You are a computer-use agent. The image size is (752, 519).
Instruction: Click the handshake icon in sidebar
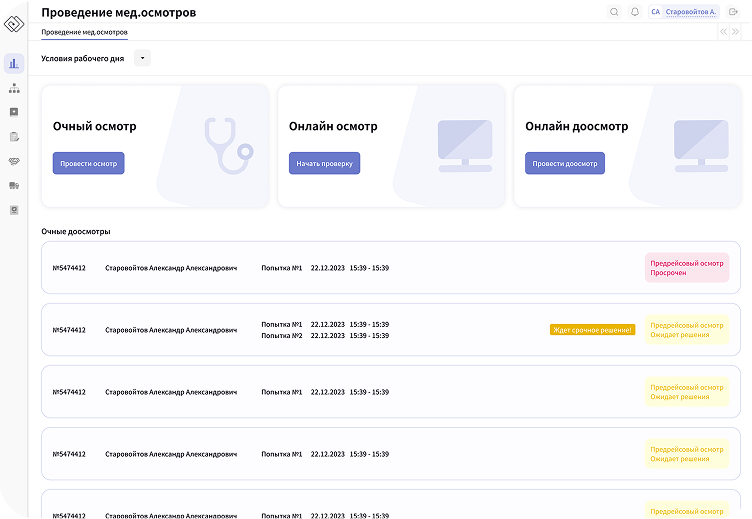(x=14, y=161)
